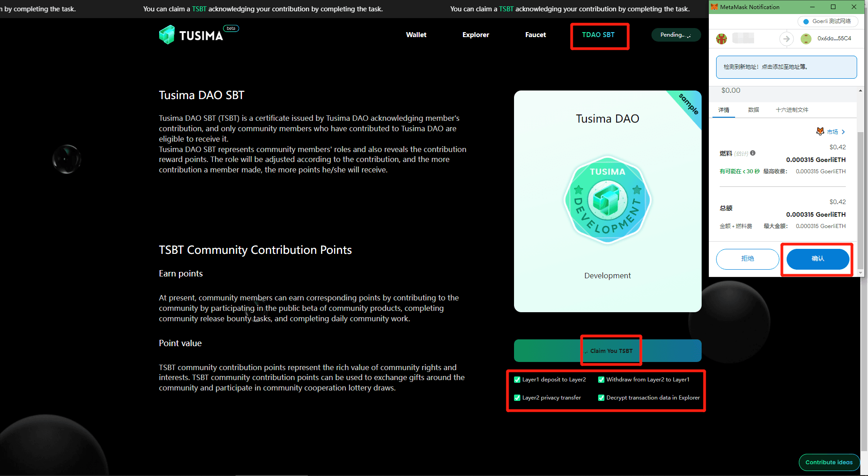Open the Wallet menu
This screenshot has height=476, width=868.
416,35
